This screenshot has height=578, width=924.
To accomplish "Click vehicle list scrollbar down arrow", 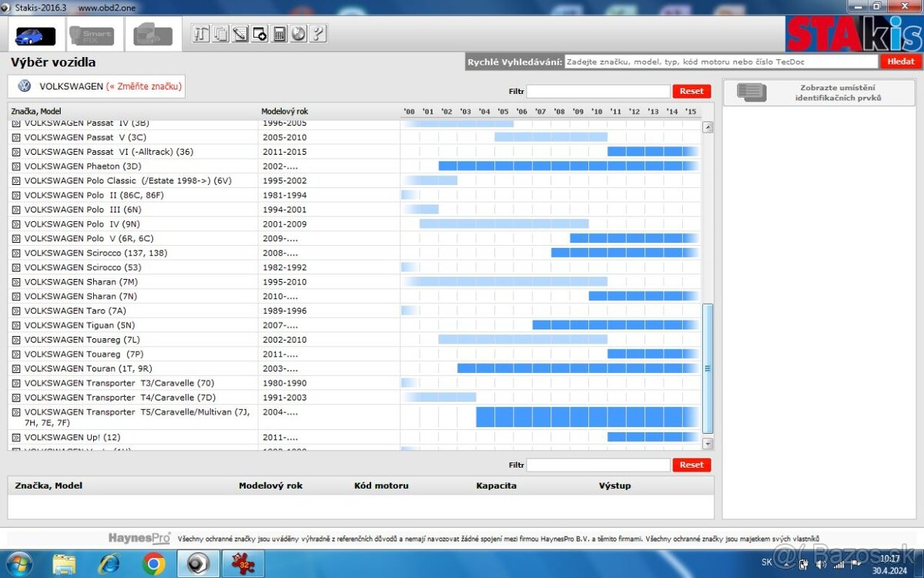I will click(708, 444).
